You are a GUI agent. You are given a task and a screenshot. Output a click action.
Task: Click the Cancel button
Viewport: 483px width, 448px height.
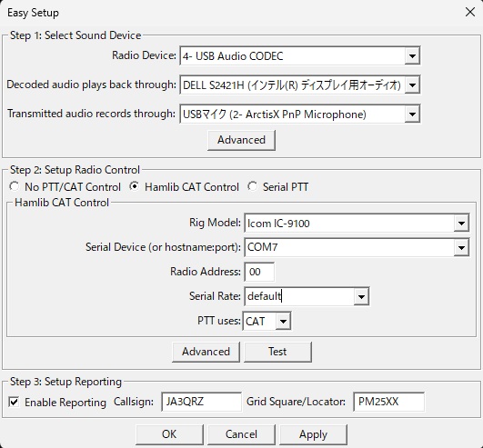point(241,434)
